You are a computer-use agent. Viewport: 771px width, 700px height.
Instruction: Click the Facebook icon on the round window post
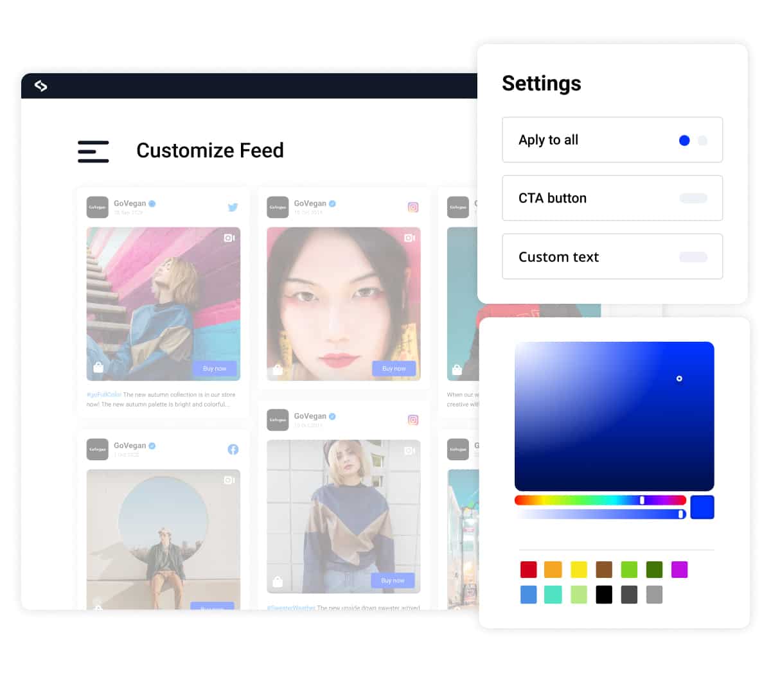[x=233, y=449]
